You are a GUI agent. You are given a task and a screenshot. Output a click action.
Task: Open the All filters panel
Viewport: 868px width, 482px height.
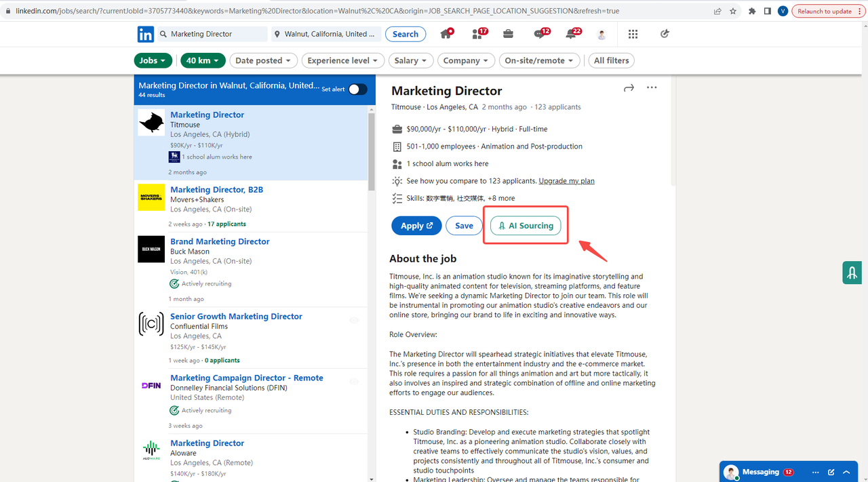tap(612, 60)
